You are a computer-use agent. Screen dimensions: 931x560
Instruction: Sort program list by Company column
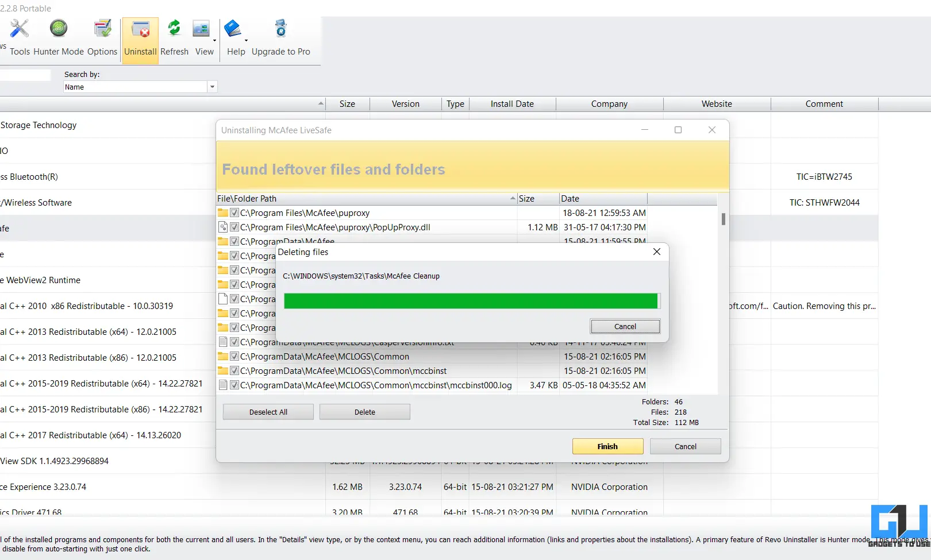coord(609,104)
